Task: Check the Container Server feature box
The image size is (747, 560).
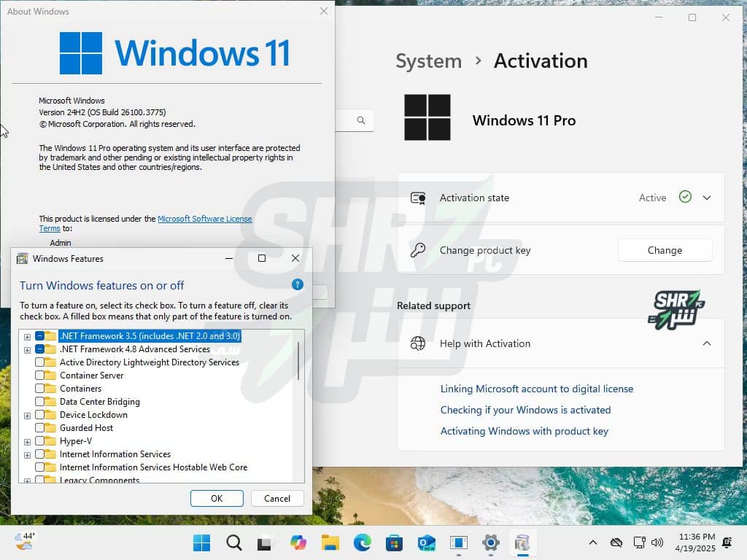Action: (39, 376)
